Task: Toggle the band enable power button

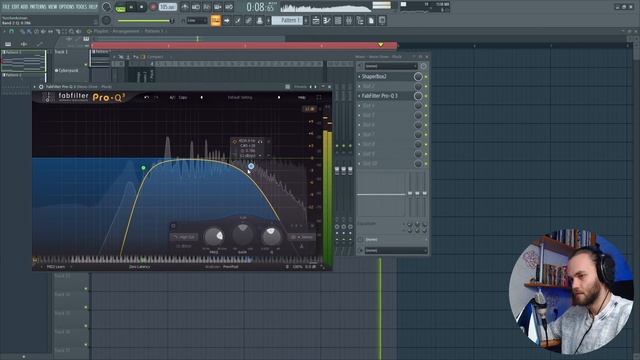Action: click(x=173, y=226)
